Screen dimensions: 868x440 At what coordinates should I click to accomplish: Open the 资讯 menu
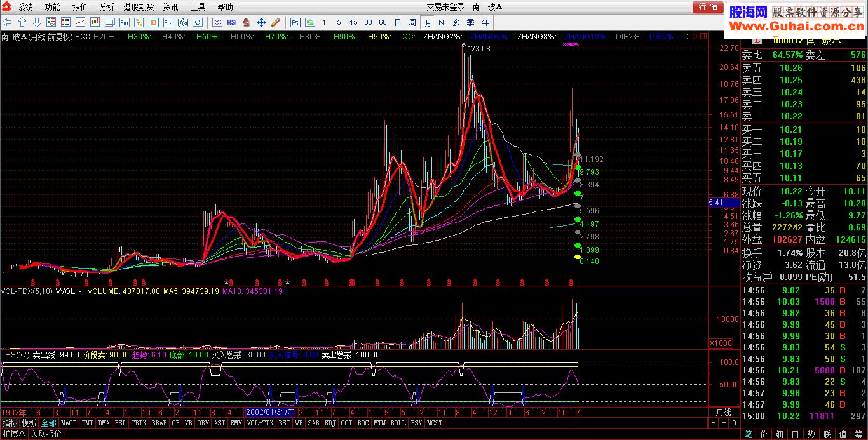(170, 7)
